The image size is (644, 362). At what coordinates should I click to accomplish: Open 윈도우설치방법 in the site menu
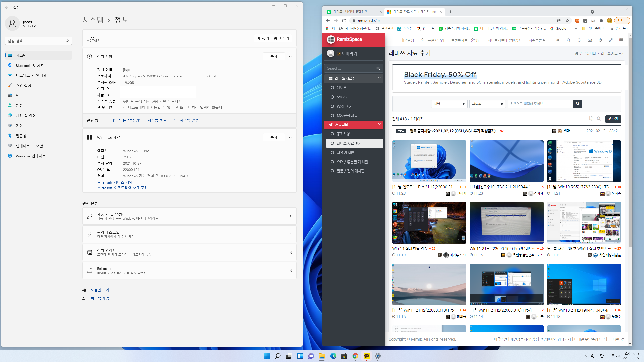coord(432,40)
